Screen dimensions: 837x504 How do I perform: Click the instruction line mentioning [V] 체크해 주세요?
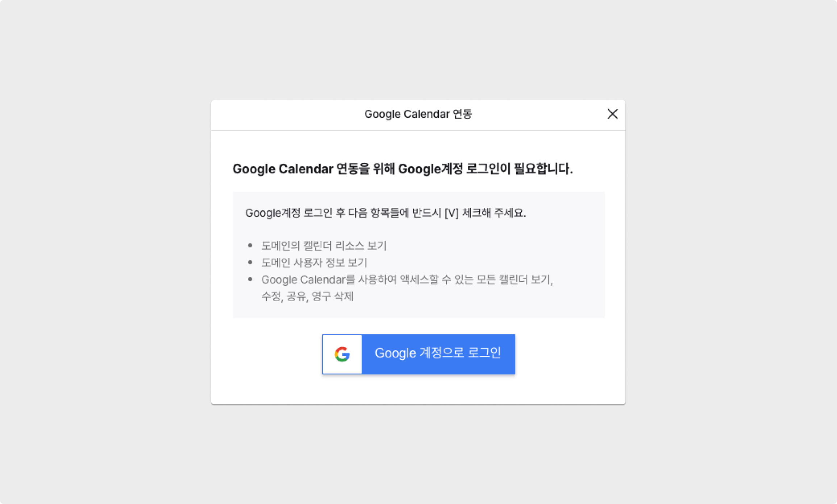click(385, 213)
